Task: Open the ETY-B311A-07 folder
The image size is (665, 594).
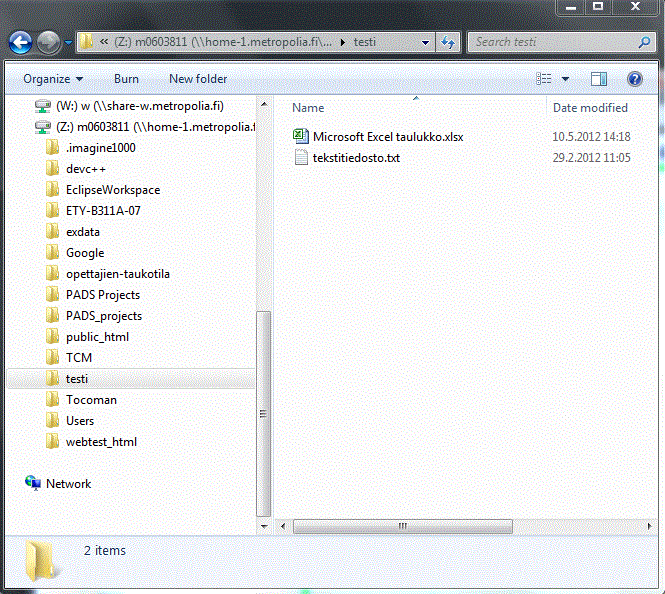Action: pyautogui.click(x=103, y=211)
